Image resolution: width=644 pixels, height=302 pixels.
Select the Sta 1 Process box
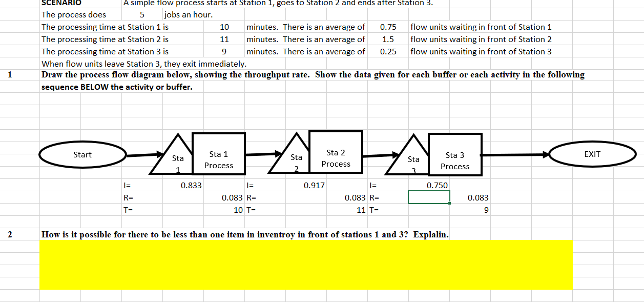[218, 153]
